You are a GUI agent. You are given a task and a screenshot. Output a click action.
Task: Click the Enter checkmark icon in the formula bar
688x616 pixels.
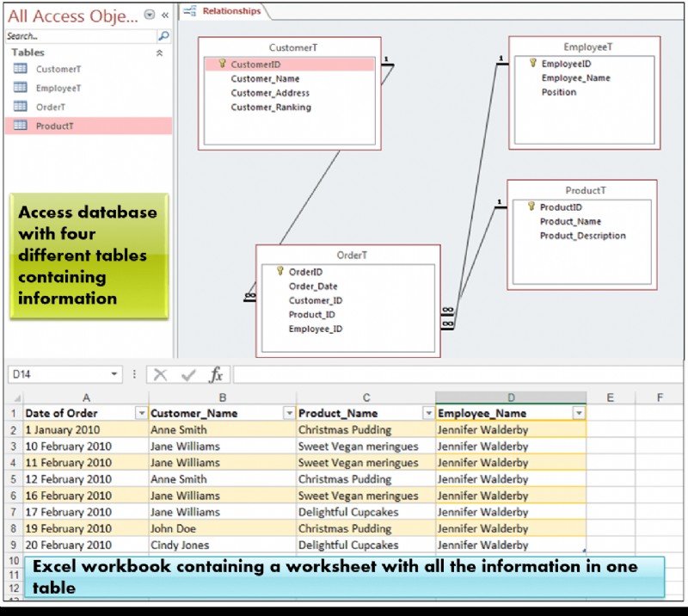pyautogui.click(x=188, y=374)
